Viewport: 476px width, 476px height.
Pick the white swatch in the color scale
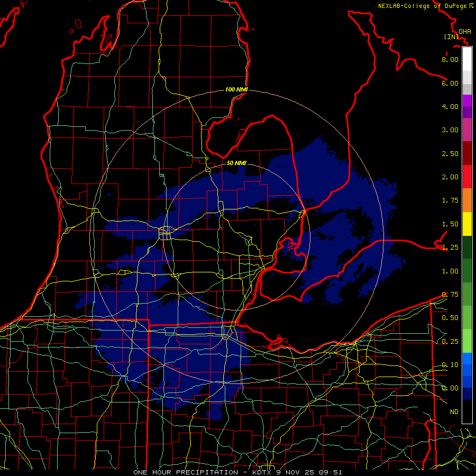tap(467, 59)
